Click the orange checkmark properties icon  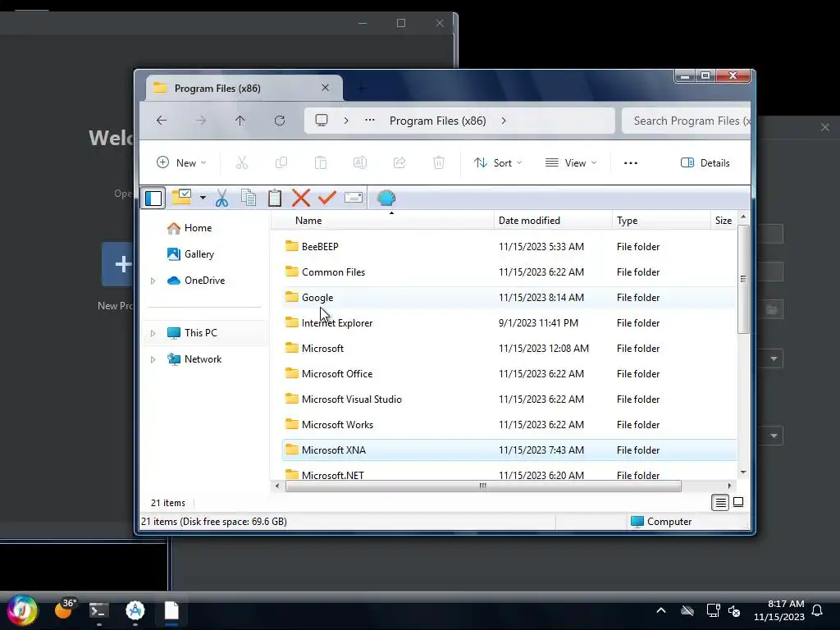click(326, 198)
